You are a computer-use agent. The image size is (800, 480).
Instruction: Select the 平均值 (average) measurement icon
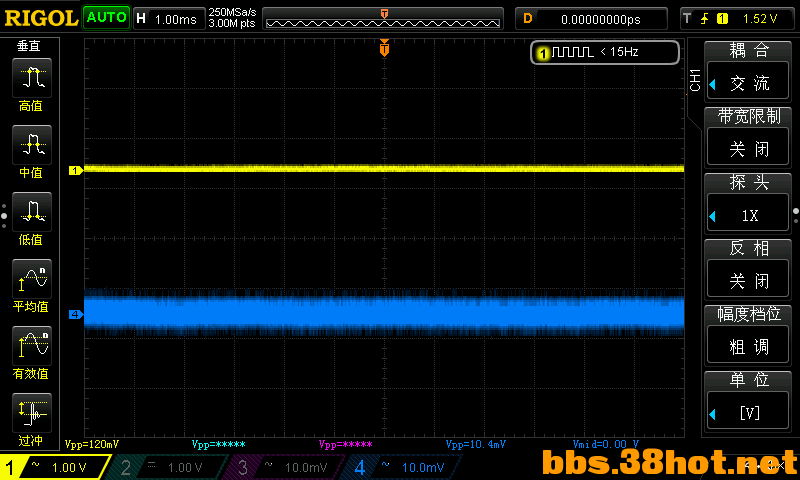(x=32, y=279)
